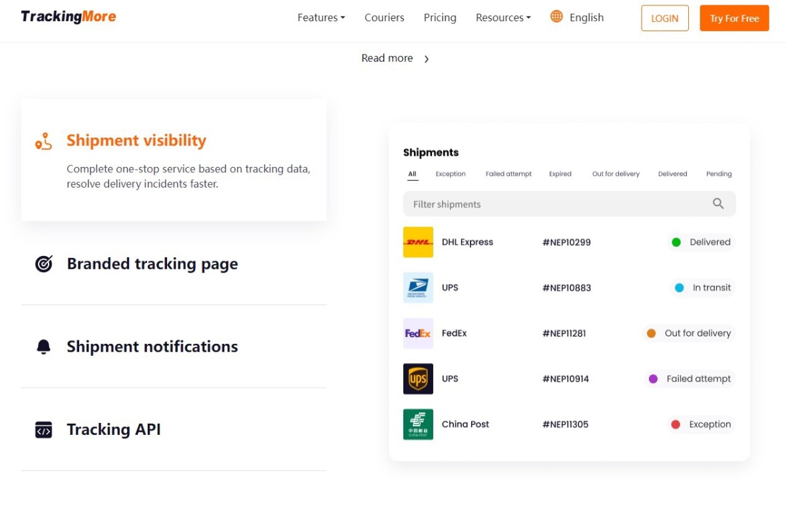The width and height of the screenshot is (786, 532).
Task: Click into the Filter shipments field
Action: (x=570, y=204)
